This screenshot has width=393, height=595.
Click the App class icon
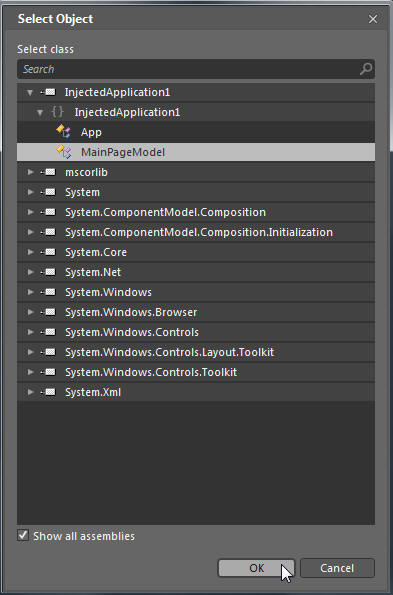click(x=63, y=132)
